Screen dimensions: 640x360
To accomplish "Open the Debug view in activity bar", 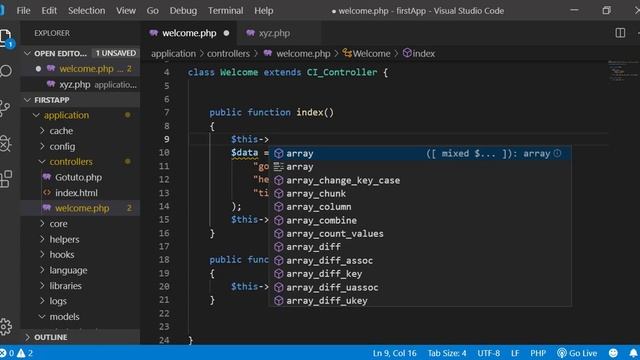I will pyautogui.click(x=5, y=143).
